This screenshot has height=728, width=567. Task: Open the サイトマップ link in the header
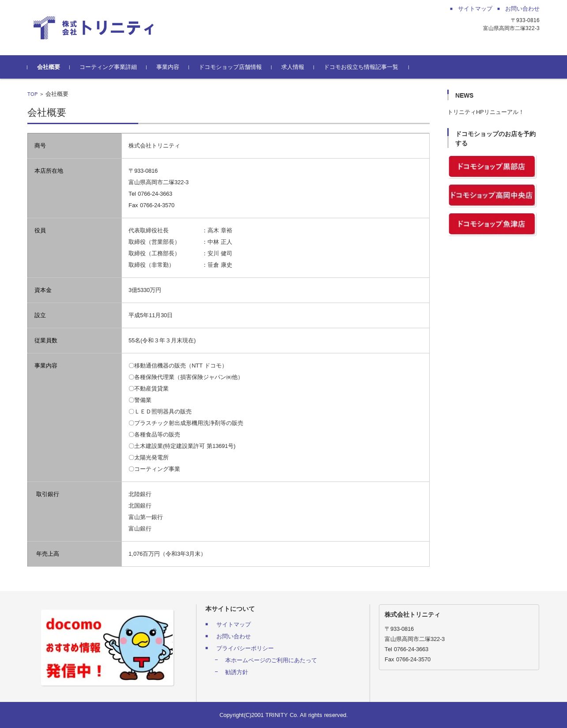(475, 9)
